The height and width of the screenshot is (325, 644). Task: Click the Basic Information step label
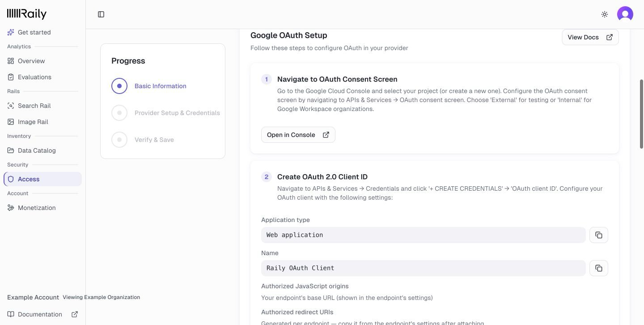click(x=161, y=86)
